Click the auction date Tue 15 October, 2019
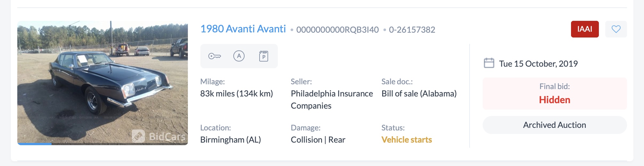Screen dimensions: 644x166 [x=538, y=63]
